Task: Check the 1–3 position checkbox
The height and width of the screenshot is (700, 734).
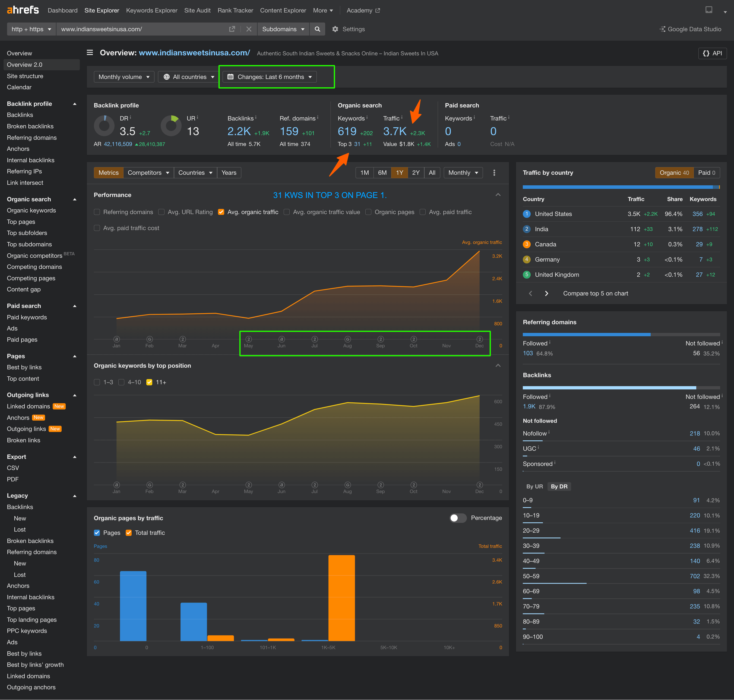Action: (x=97, y=382)
